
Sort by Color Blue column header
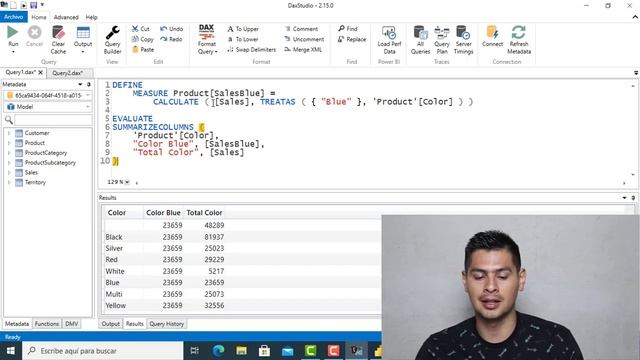tap(163, 213)
